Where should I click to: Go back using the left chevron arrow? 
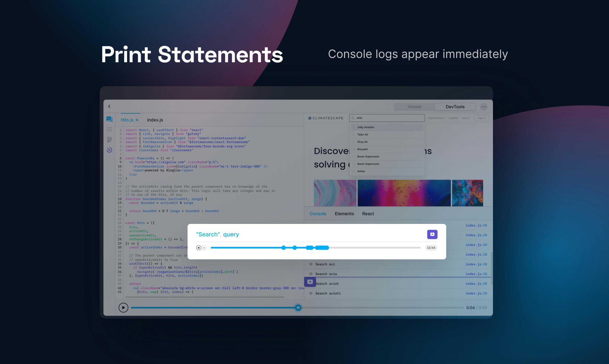click(109, 107)
